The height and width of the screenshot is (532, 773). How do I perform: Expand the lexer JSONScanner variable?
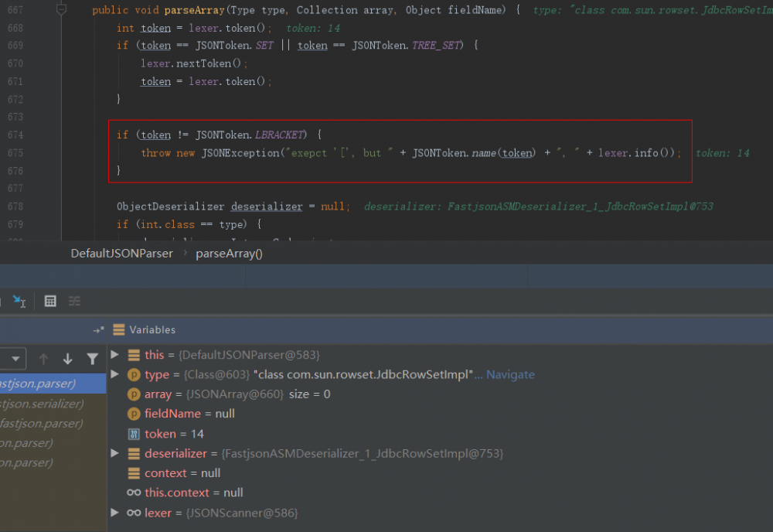coord(114,512)
